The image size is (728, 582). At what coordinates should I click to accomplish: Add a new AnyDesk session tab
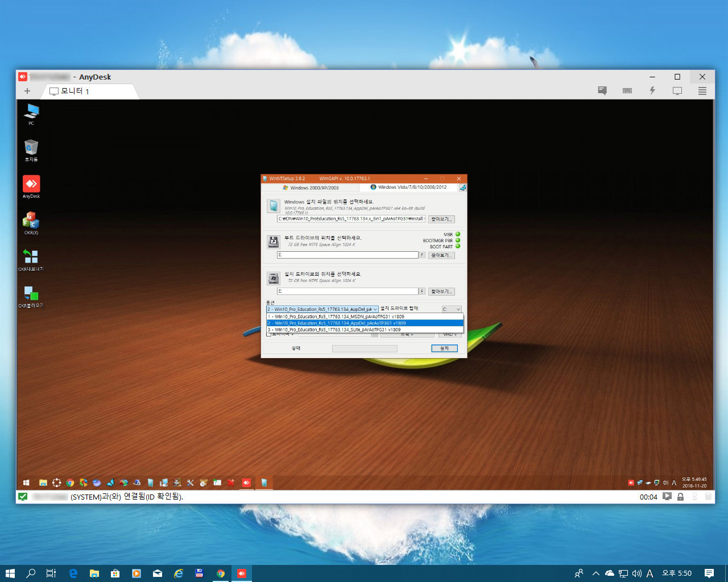pyautogui.click(x=27, y=91)
